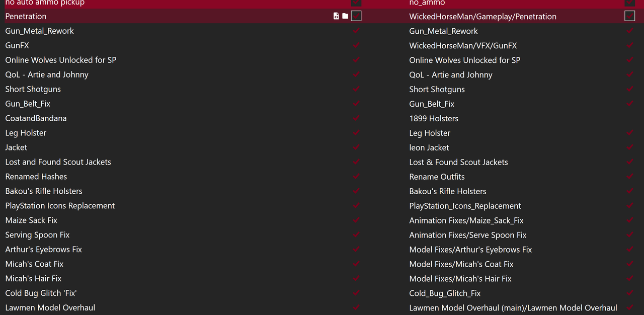644x315 pixels.
Task: Toggle checkmark next to GunFX mod name
Action: point(356,45)
